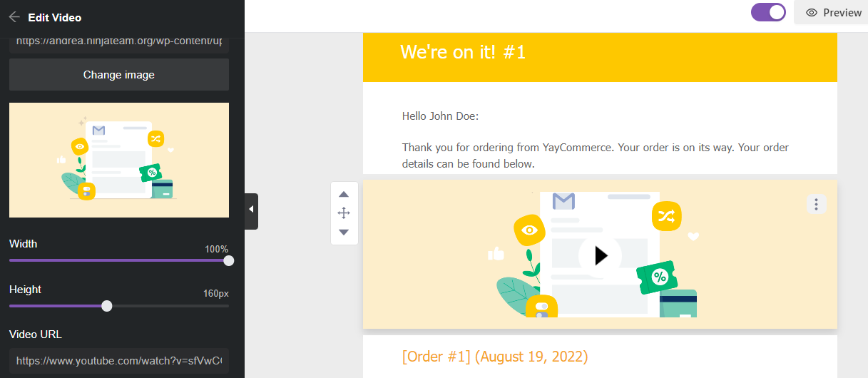Click the image URL field above Change image
This screenshot has width=868, height=378.
(x=119, y=42)
